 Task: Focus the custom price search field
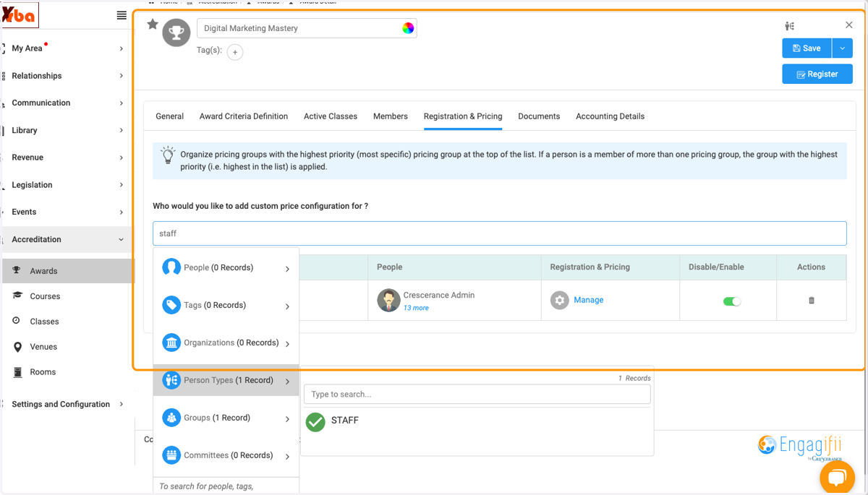[x=499, y=233]
